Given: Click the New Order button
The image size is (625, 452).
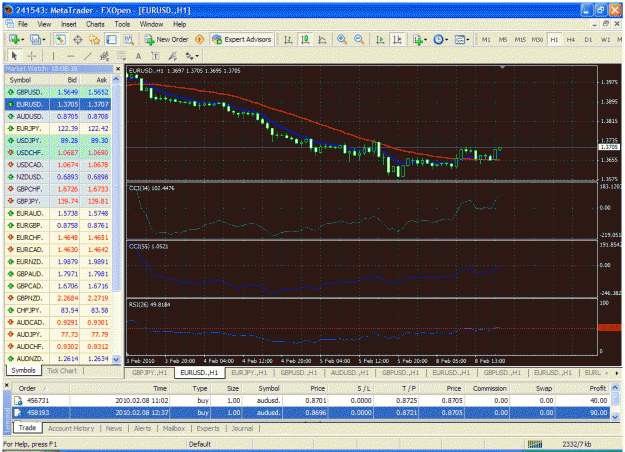Looking at the screenshot, I should [167, 39].
